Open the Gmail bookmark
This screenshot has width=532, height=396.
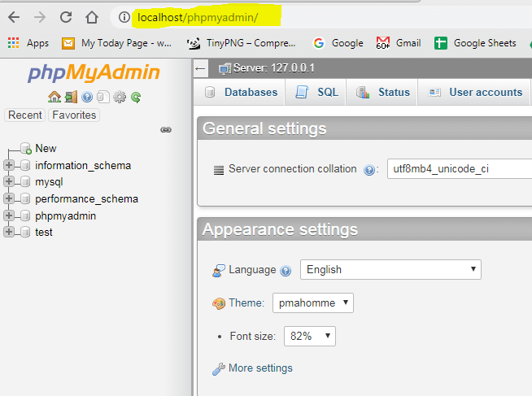(399, 43)
